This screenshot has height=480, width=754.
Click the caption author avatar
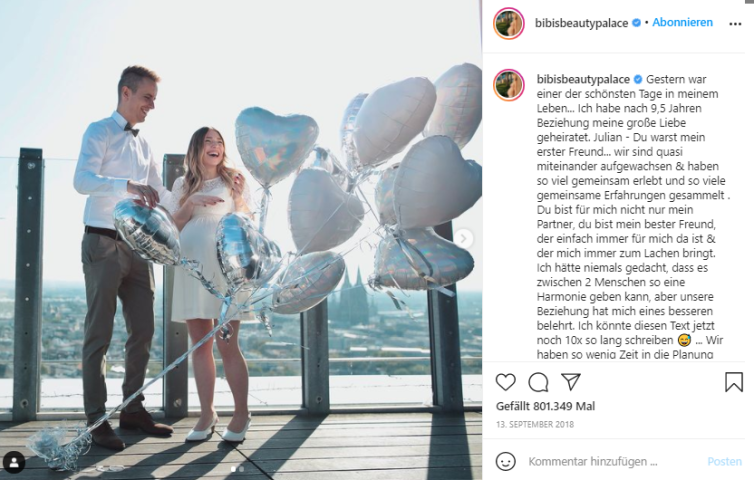509,85
